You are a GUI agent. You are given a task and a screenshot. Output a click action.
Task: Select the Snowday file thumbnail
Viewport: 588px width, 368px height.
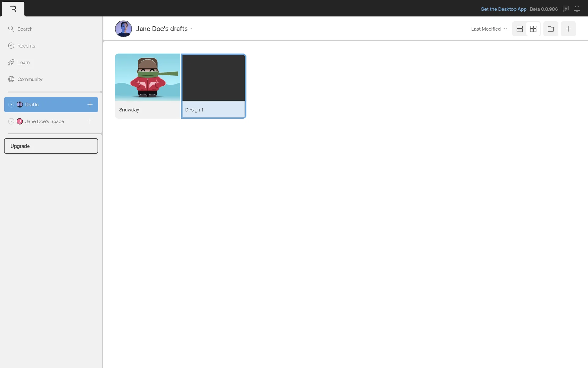pos(148,77)
